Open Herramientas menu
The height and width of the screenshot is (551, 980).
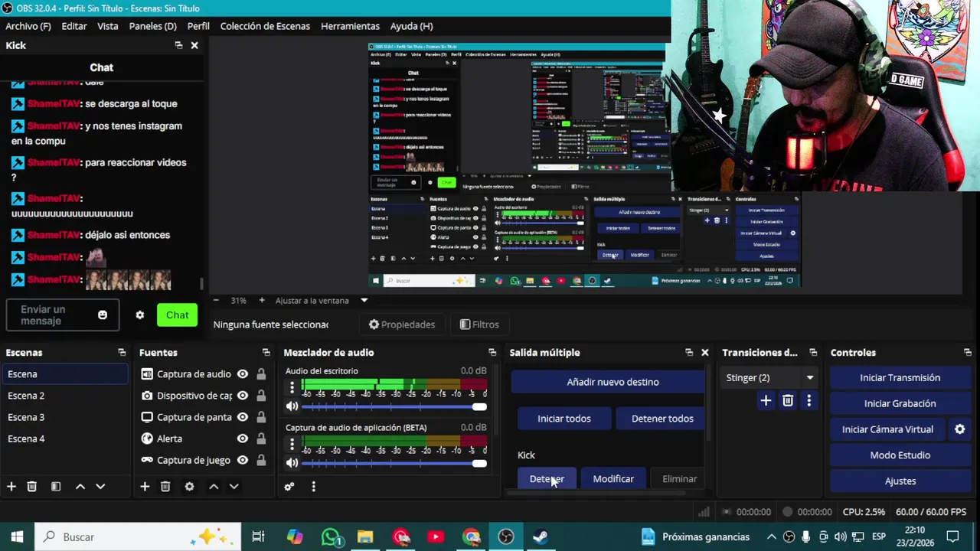tap(350, 26)
